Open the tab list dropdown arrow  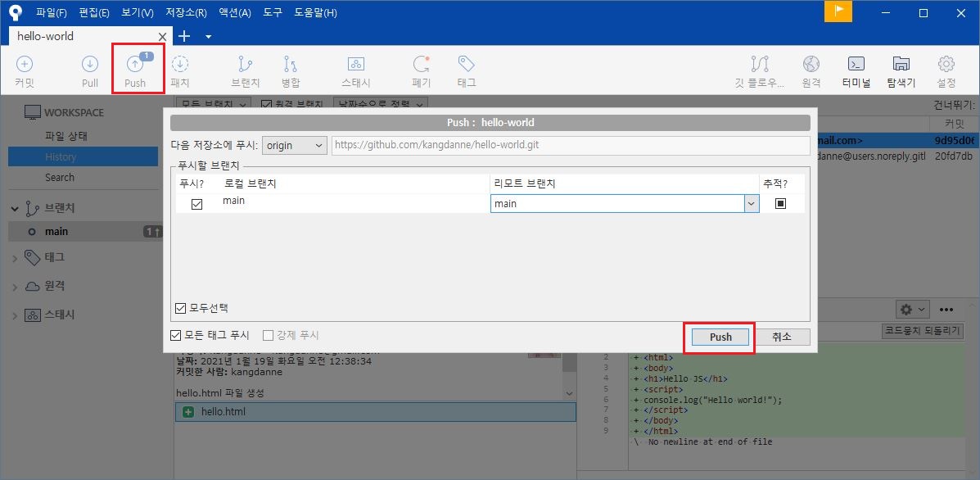coord(209,37)
